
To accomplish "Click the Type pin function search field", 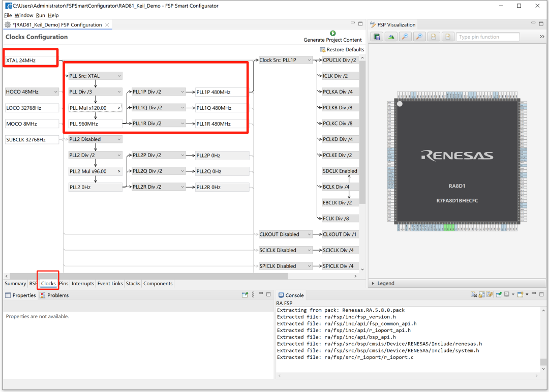I will pos(487,37).
